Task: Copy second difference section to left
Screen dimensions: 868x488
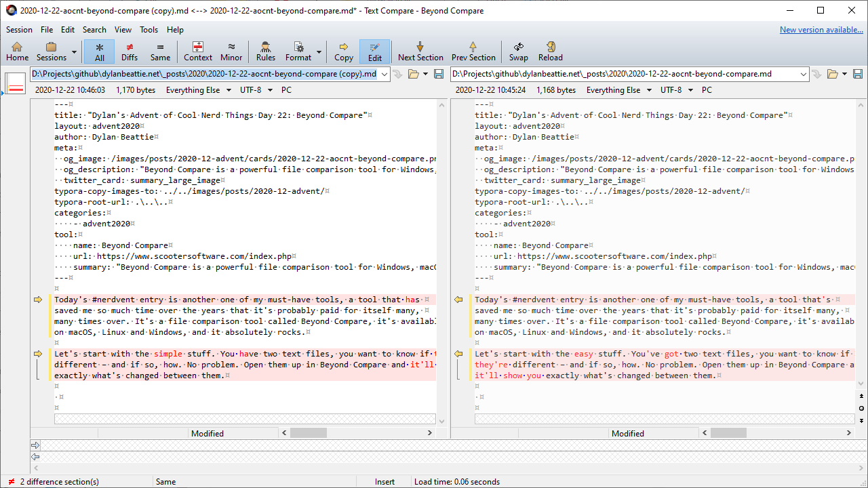Action: coord(458,354)
